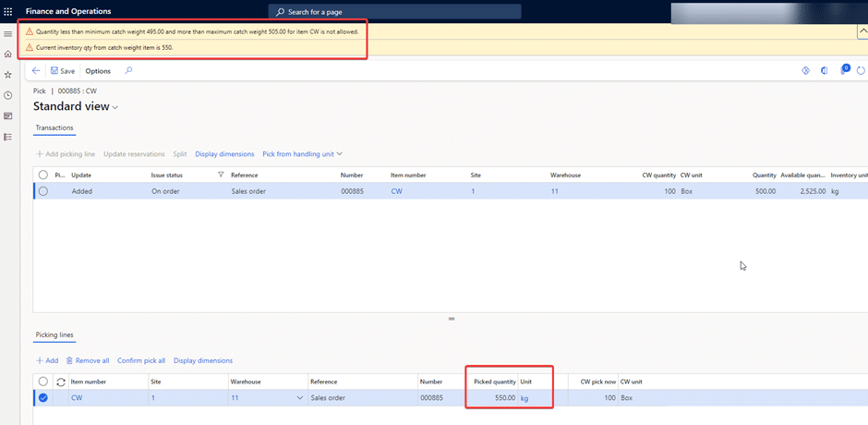Collapse the warning message bar
868x425 pixels.
[862, 31]
